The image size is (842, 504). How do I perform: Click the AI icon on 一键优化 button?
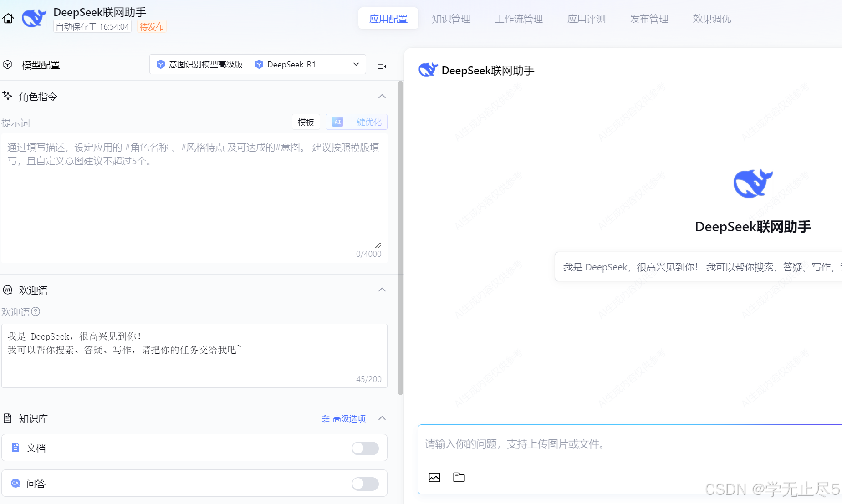pyautogui.click(x=337, y=122)
